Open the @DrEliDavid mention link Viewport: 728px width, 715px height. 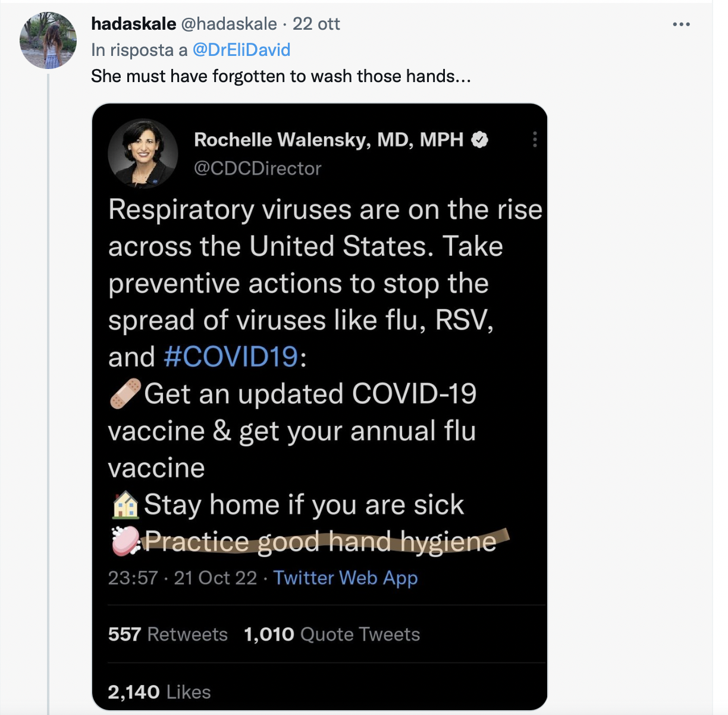(x=241, y=50)
